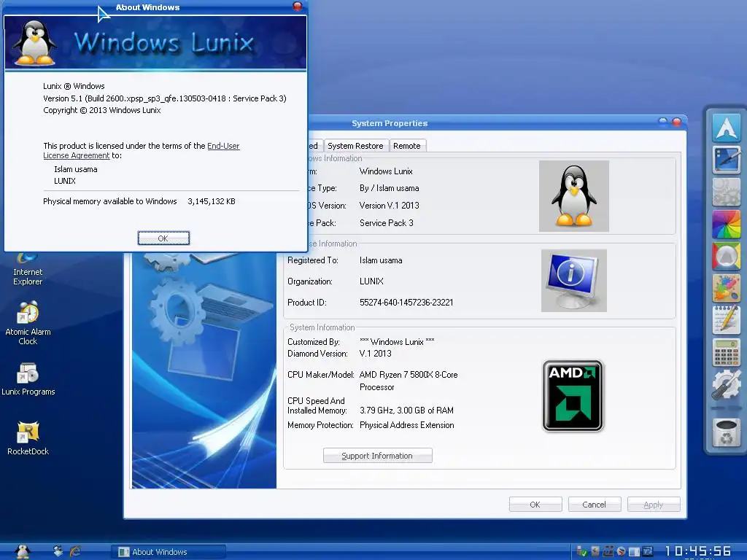Screen dimensions: 747x560
Task: Click the help button on System Properties title bar
Action: pos(662,122)
